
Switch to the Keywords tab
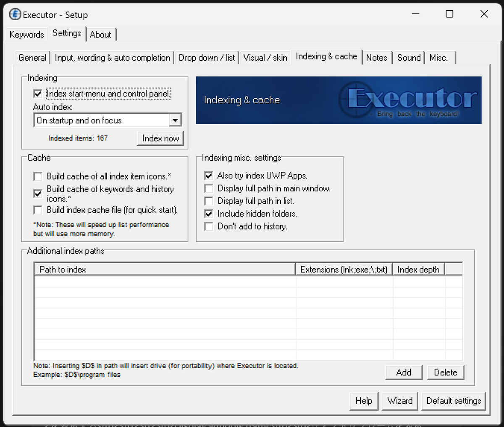26,34
